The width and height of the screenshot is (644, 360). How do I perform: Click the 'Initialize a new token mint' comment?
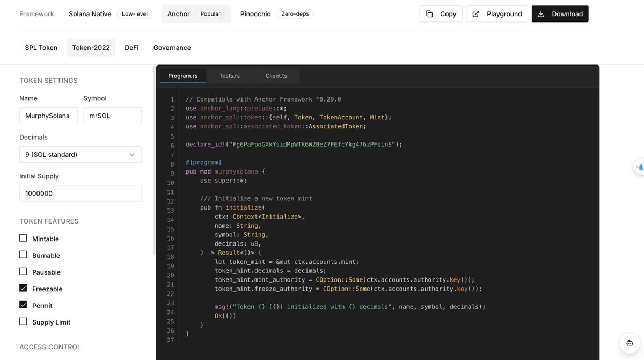click(x=256, y=198)
